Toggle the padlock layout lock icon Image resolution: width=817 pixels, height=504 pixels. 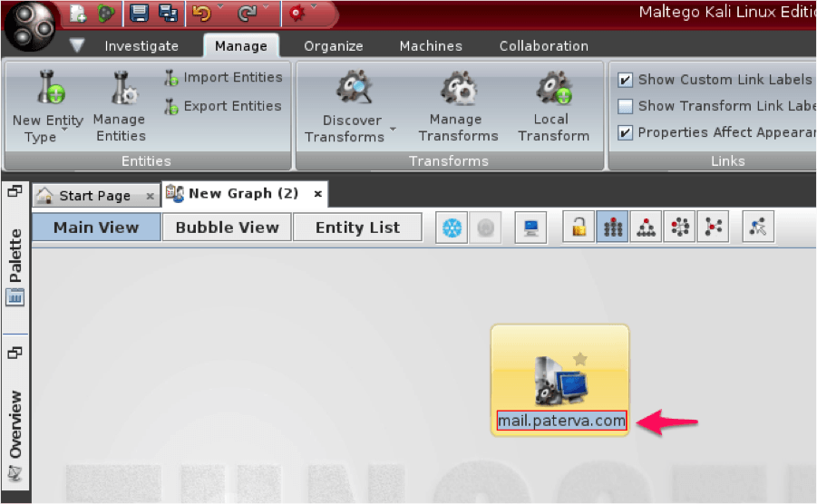click(579, 227)
